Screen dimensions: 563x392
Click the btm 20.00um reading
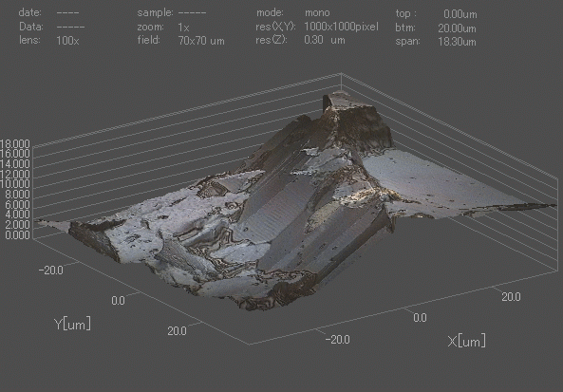pos(457,28)
